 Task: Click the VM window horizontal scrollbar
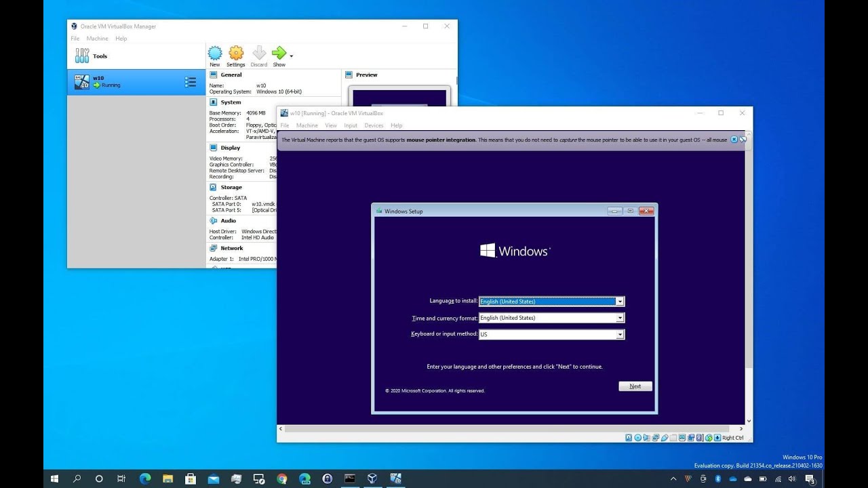coord(507,428)
